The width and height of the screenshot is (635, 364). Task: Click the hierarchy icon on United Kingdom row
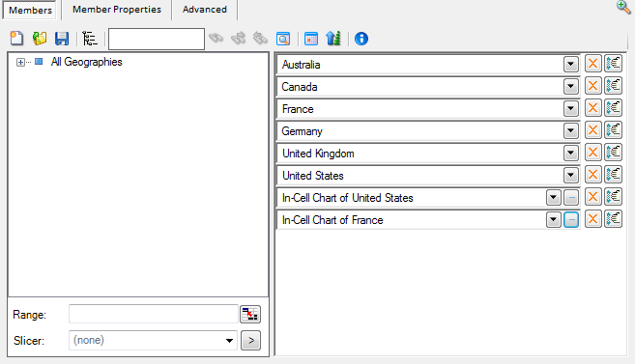[x=613, y=153]
